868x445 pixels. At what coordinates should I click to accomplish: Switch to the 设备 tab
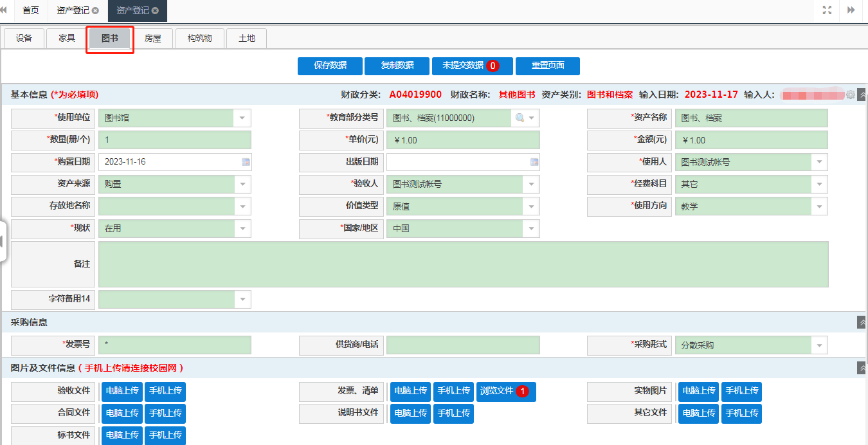[x=24, y=39]
